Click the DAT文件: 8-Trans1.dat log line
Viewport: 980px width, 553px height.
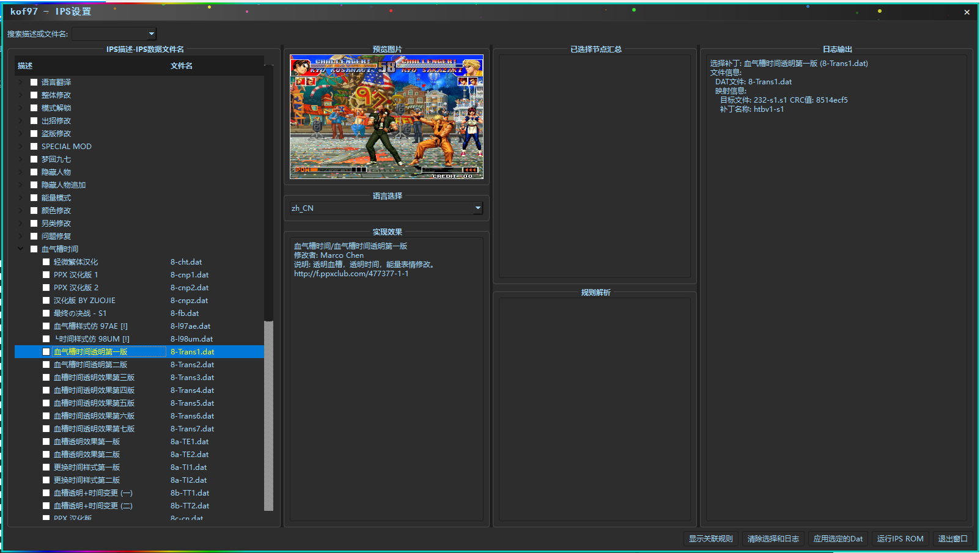tap(753, 81)
